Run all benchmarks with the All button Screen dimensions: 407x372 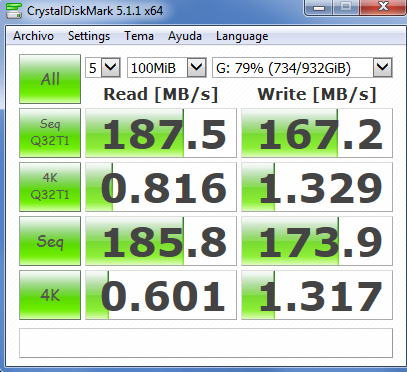click(x=50, y=79)
